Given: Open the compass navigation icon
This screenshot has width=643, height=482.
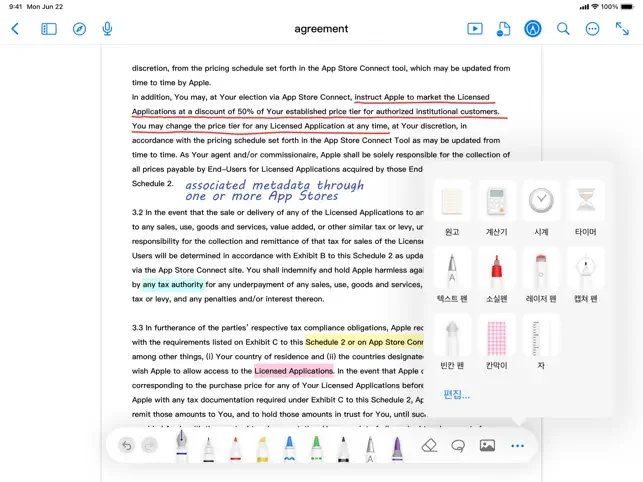Looking at the screenshot, I should (79, 29).
